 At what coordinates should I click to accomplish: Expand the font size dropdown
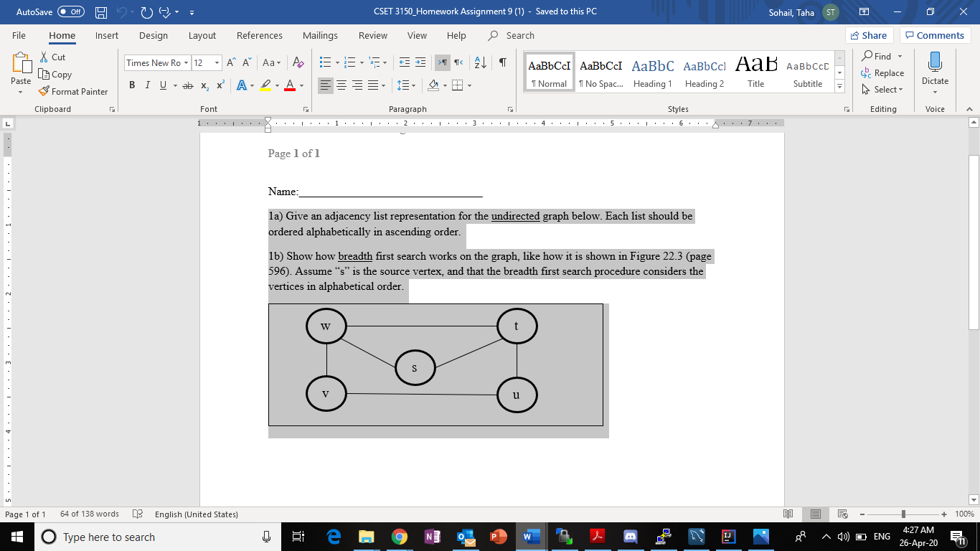[x=217, y=62]
